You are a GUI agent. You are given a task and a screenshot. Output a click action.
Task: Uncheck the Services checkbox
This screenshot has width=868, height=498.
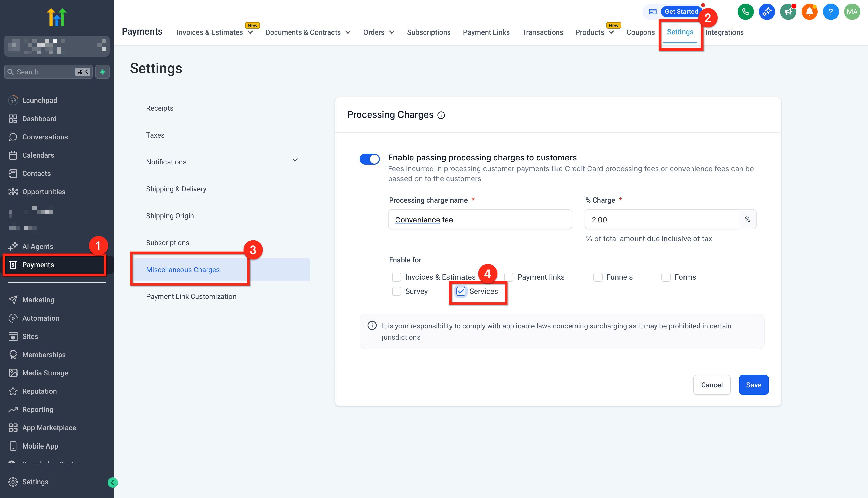pyautogui.click(x=461, y=291)
